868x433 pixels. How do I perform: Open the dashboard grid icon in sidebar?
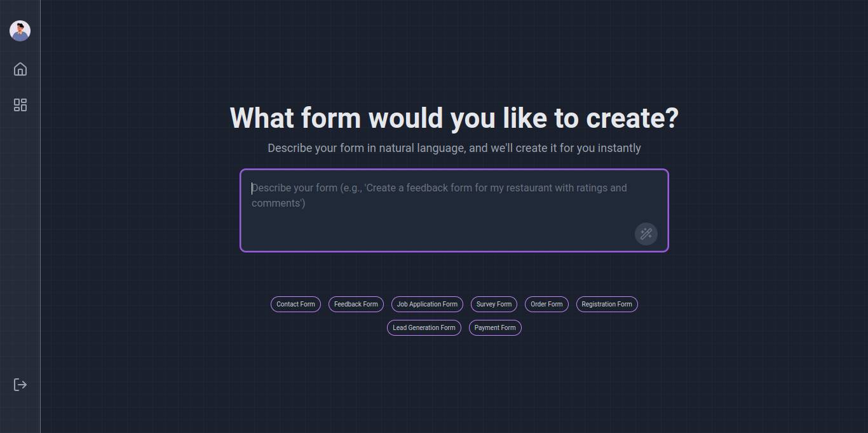pos(20,105)
